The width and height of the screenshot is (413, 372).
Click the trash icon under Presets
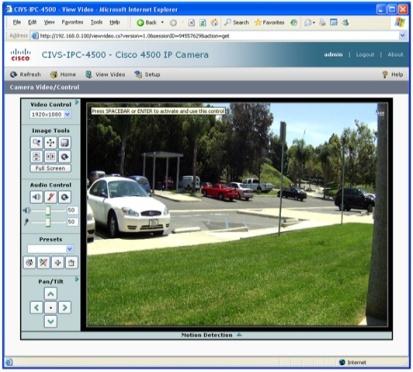(71, 262)
